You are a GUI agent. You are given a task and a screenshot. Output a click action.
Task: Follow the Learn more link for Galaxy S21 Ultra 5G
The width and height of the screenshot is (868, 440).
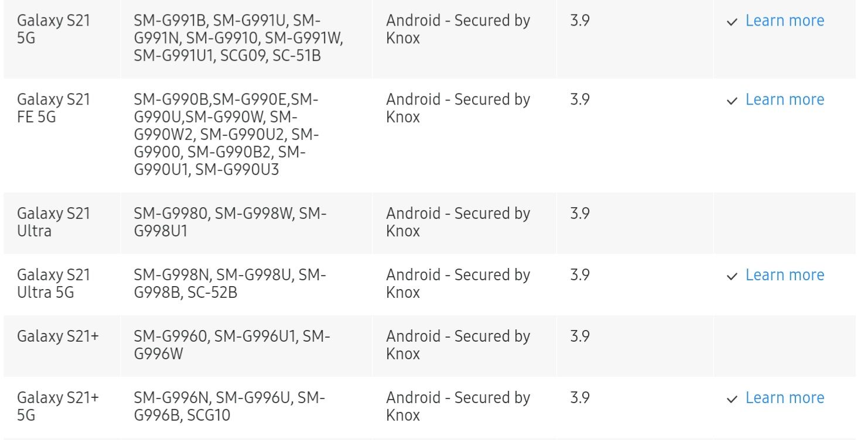(x=784, y=276)
